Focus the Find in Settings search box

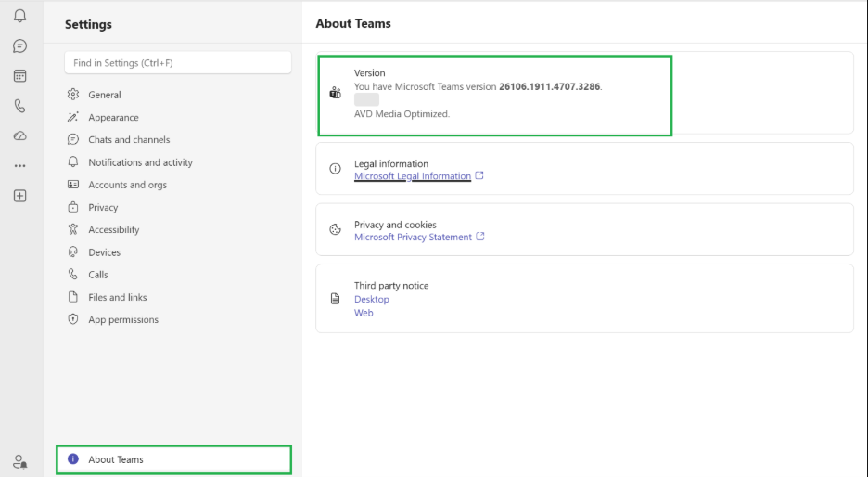(x=178, y=62)
